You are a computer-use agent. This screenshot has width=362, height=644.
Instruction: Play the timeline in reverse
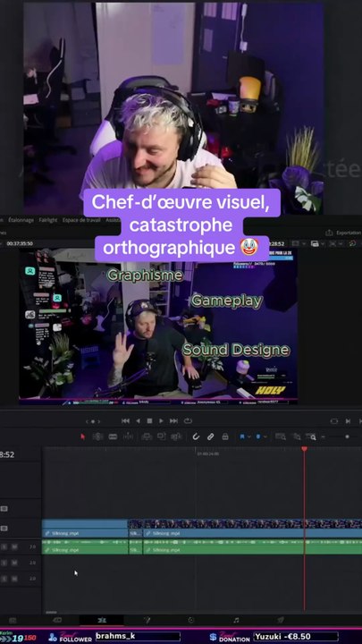click(138, 421)
